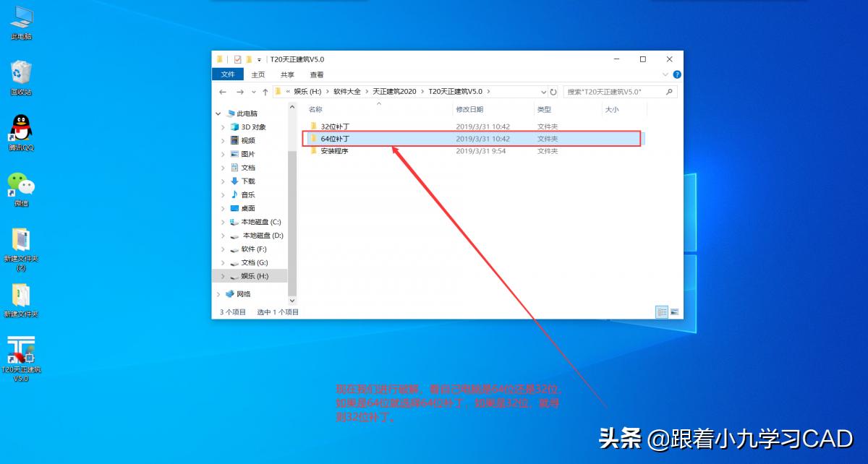Open the 文件 menu in Explorer

[228, 74]
